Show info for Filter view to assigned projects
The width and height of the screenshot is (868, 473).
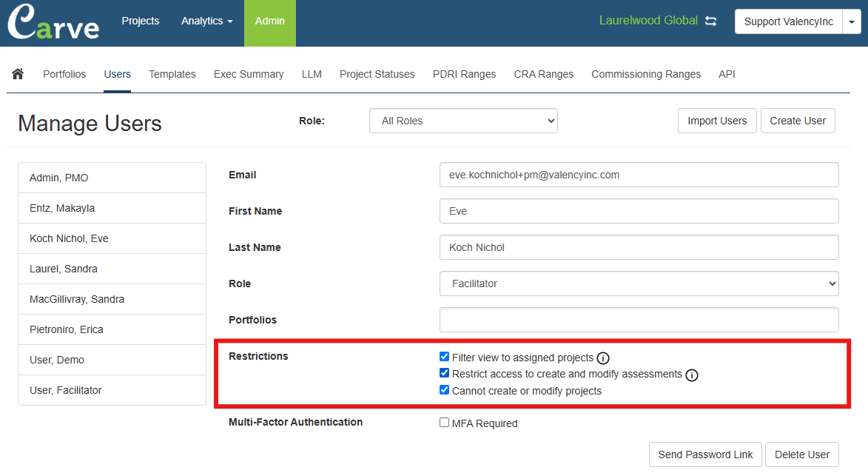pyautogui.click(x=603, y=358)
